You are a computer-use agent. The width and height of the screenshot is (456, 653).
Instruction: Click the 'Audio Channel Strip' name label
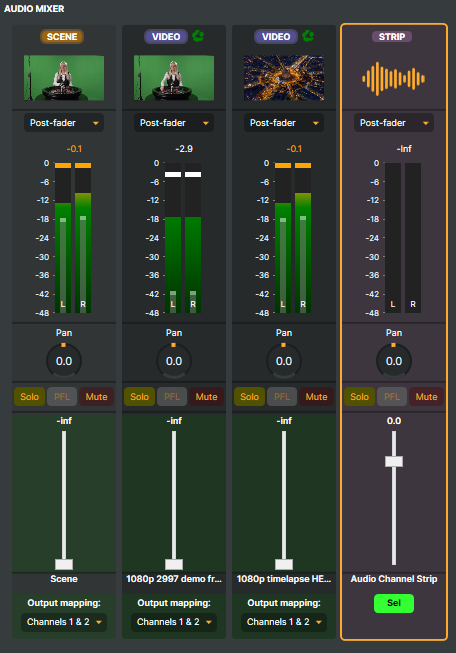(394, 579)
